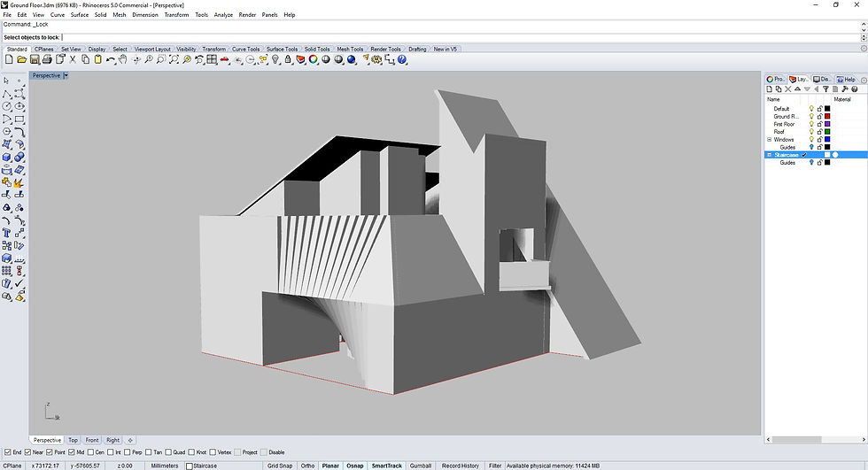Viewport: 868px width, 470px height.
Task: Toggle the Mid osnap checkbox
Action: 71,452
